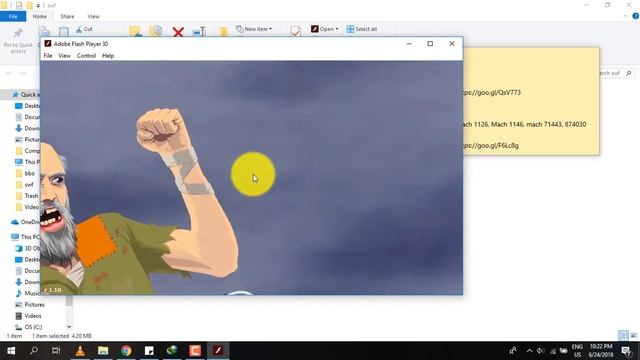Click the Cut button in the ribbon

[x=84, y=29]
